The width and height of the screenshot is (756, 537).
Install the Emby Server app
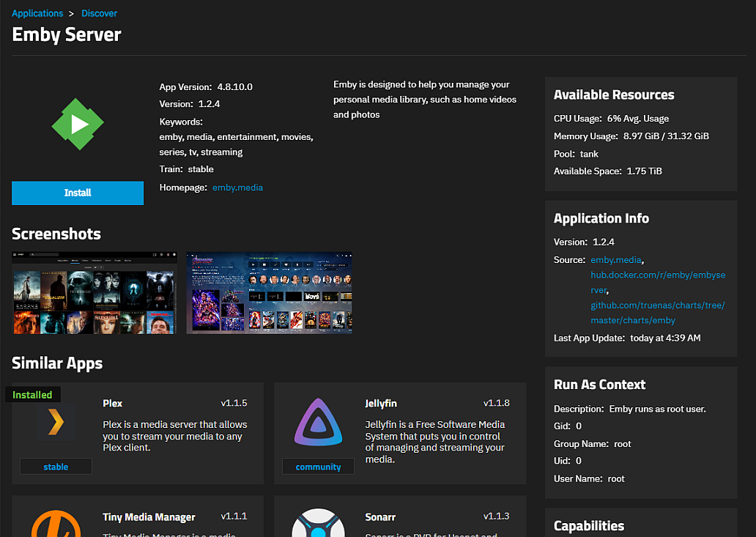pyautogui.click(x=78, y=193)
